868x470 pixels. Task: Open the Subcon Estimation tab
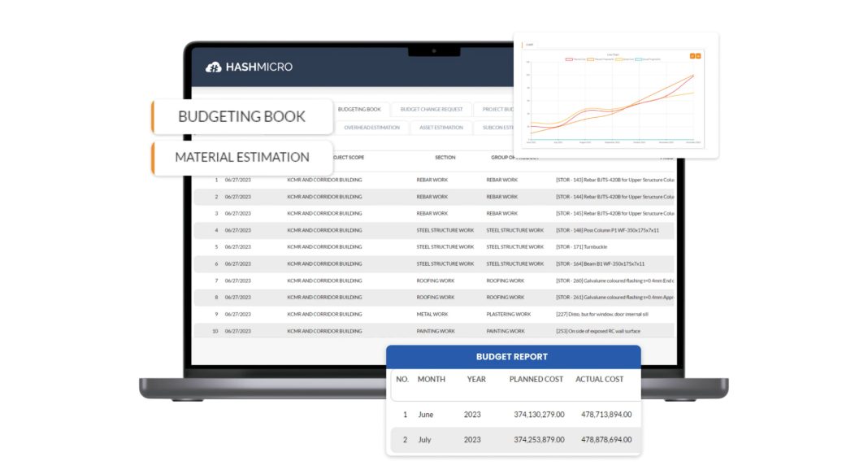point(496,128)
